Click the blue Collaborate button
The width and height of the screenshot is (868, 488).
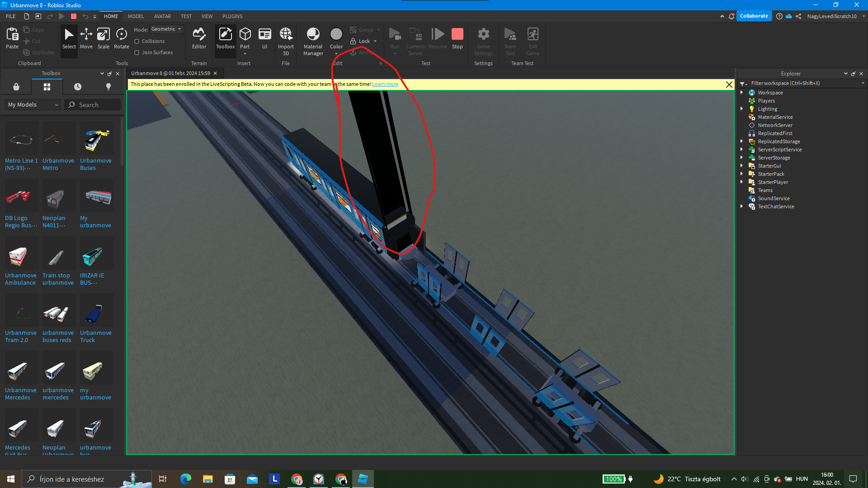coord(754,16)
